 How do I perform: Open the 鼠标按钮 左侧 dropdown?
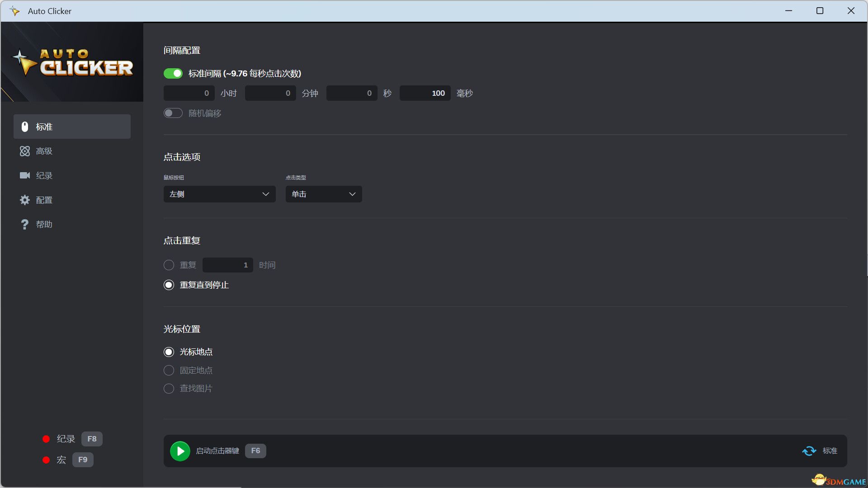(219, 194)
